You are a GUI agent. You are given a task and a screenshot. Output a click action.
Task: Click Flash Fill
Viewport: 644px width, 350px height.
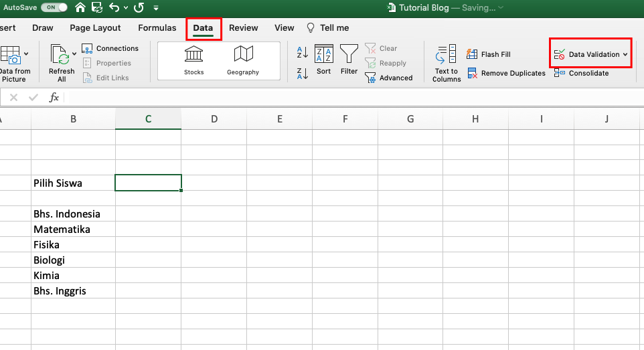[488, 54]
